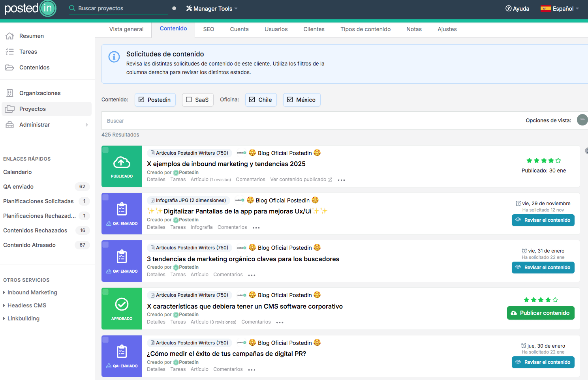The width and height of the screenshot is (588, 380).
Task: Click the QA Enviado clipboard icon for 3 tendencias
Action: click(x=122, y=256)
